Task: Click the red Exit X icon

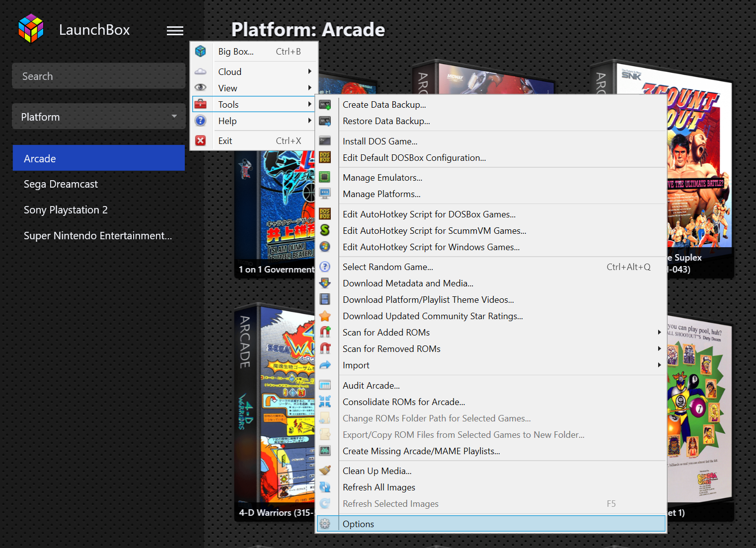Action: (x=201, y=140)
